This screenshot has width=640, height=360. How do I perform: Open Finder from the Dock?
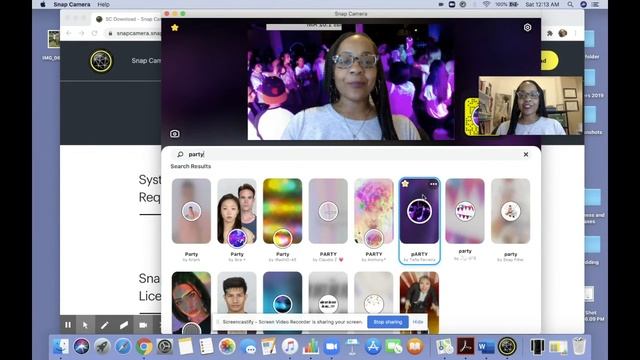point(61,347)
